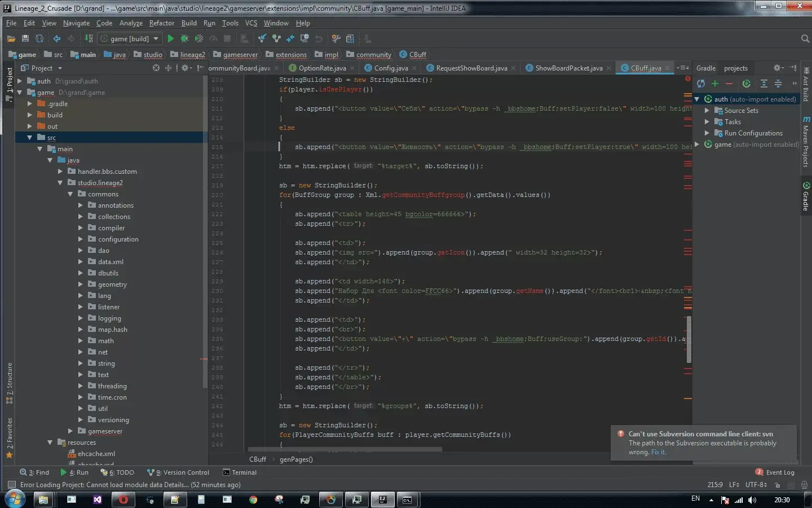Click the editor vertical scrollbar thumb
Image resolution: width=812 pixels, height=508 pixels.
[x=689, y=339]
